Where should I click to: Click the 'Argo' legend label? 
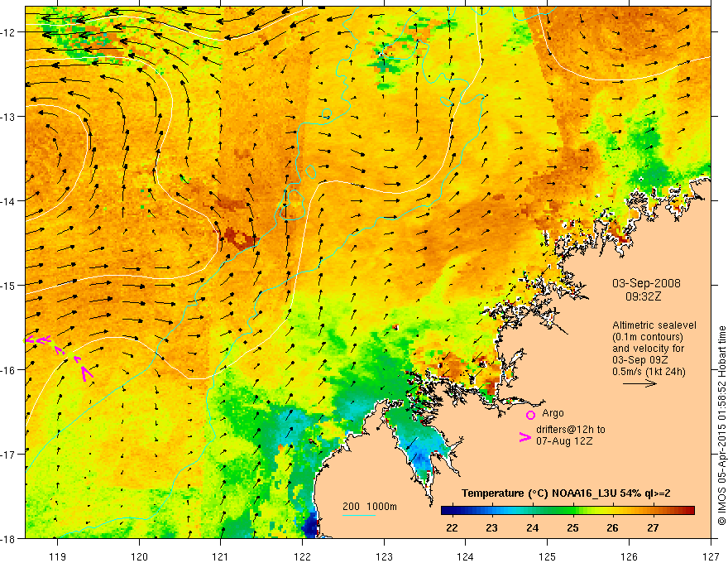click(553, 413)
